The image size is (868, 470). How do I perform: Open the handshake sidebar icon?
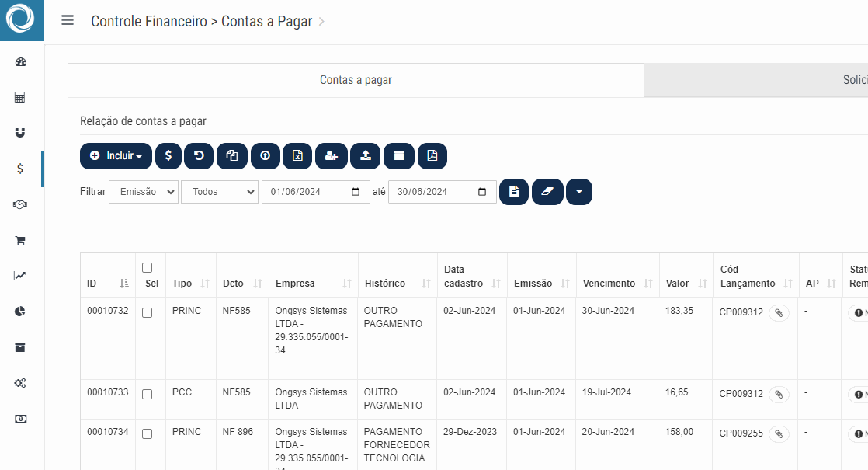(20, 205)
